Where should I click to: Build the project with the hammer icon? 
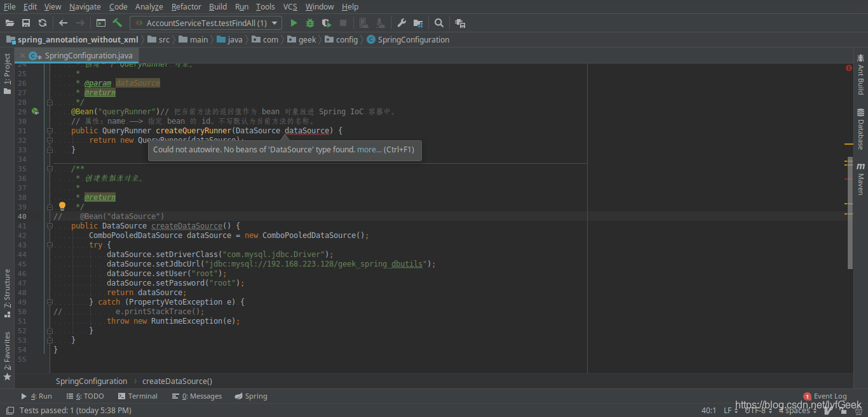(x=118, y=23)
